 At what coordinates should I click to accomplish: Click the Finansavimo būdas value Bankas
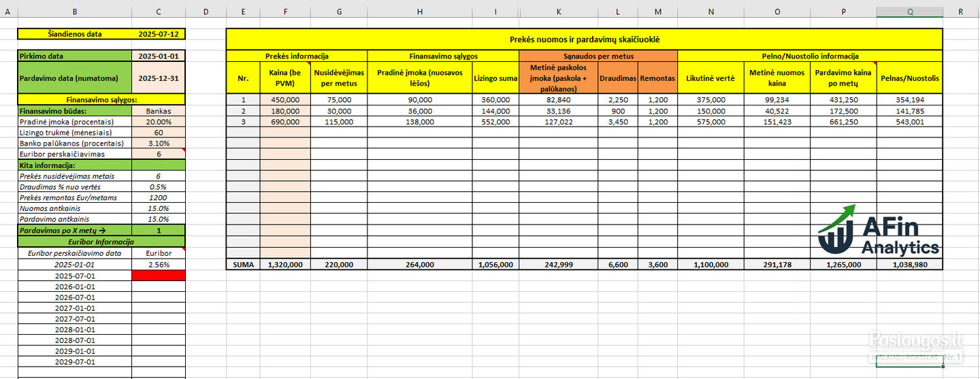tap(159, 110)
